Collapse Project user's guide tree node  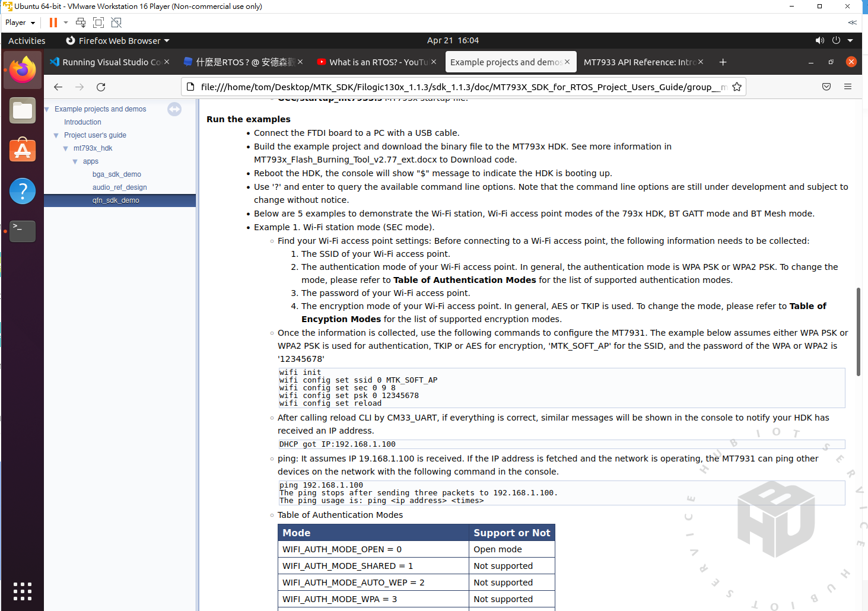click(x=56, y=135)
